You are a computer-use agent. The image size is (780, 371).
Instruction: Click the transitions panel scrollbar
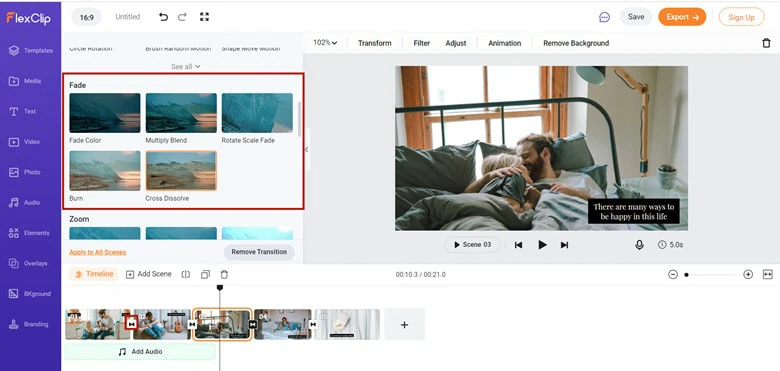299,120
